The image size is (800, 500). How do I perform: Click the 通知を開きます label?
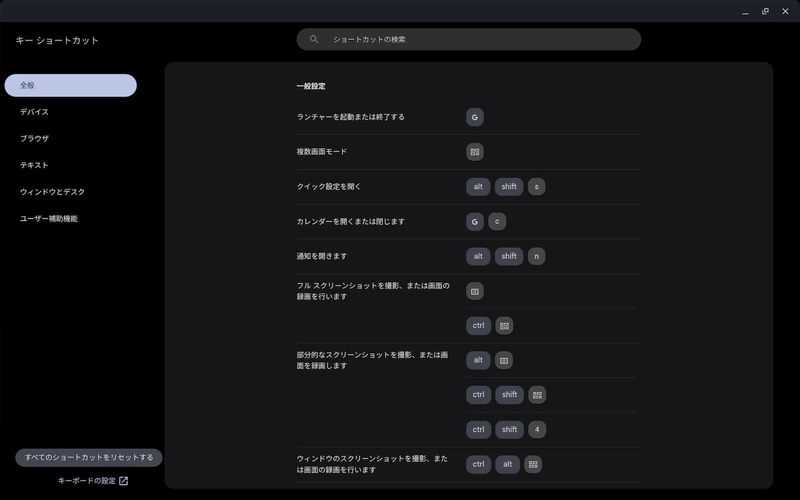[321, 256]
